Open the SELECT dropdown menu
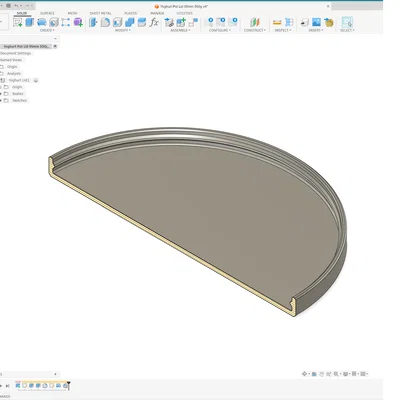 (x=347, y=30)
